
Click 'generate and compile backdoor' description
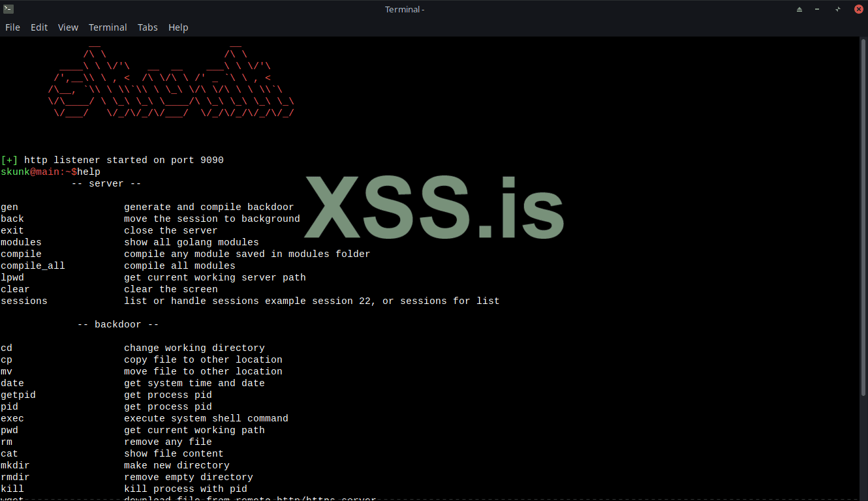(209, 207)
